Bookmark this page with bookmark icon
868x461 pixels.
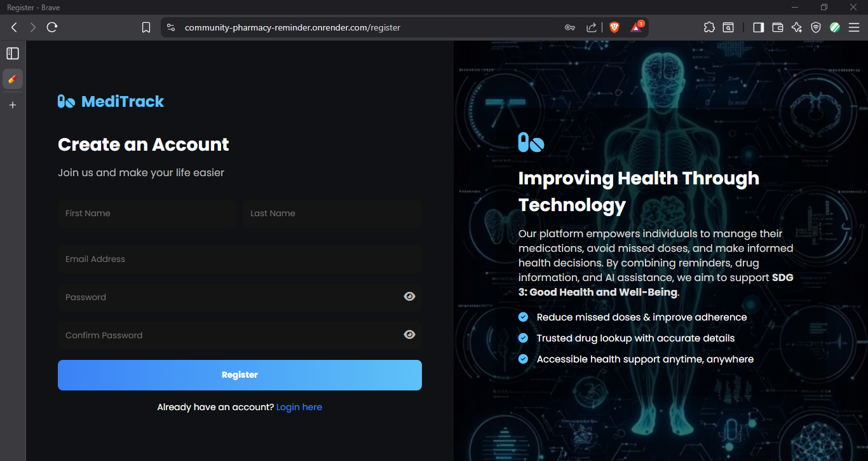pos(146,27)
